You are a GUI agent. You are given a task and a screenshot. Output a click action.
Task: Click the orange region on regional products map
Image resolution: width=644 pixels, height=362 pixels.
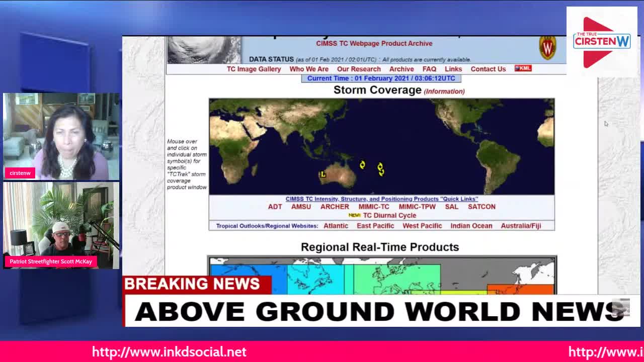click(520, 289)
